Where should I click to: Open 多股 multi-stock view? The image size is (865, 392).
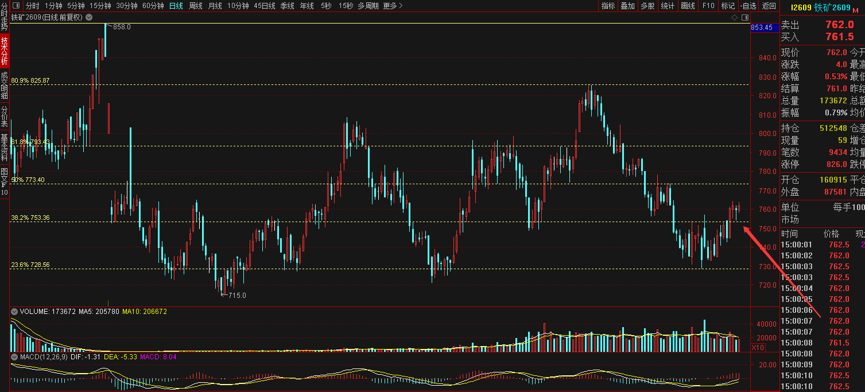[648, 6]
